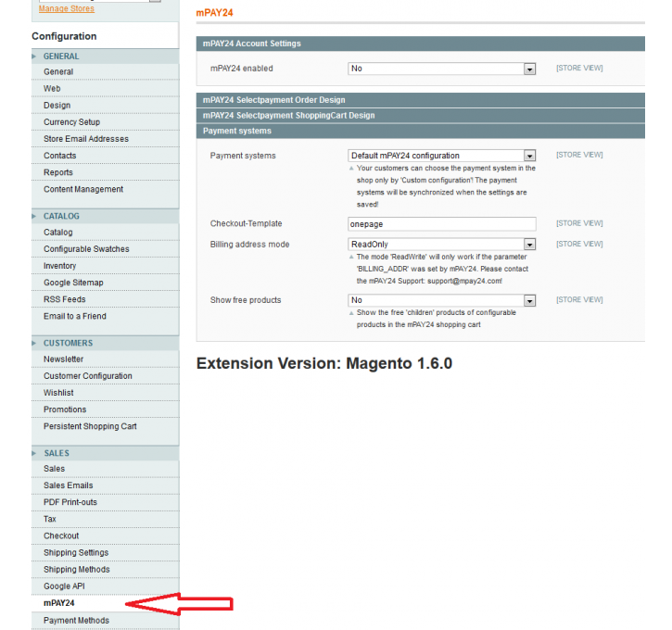Open the mPAY24 enabled dropdown
This screenshot has height=630, width=672.
[x=442, y=69]
